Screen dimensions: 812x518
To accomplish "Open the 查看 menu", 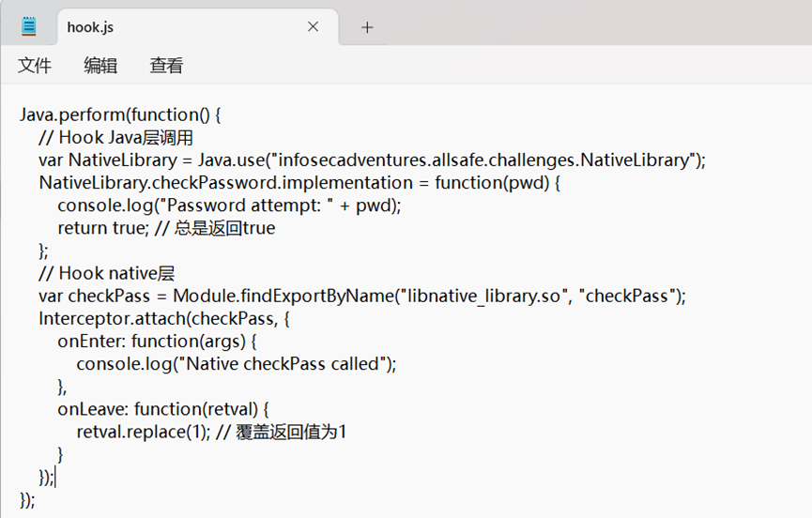I will coord(166,66).
